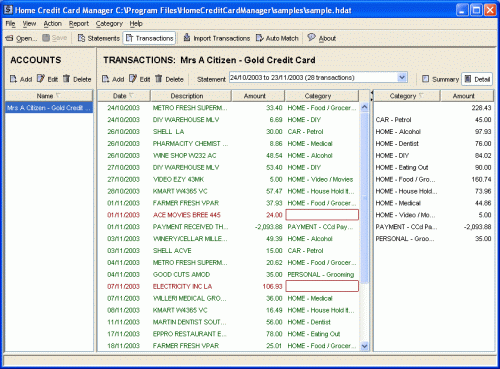This screenshot has height=369, width=500.
Task: Edit the selected account
Action: 47,79
